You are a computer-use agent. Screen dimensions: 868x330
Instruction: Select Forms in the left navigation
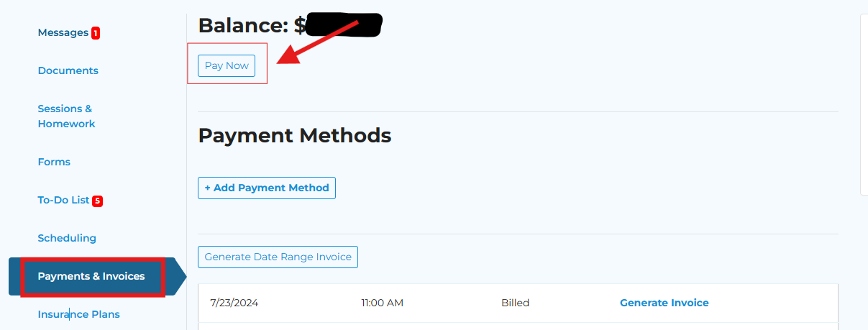(x=54, y=162)
